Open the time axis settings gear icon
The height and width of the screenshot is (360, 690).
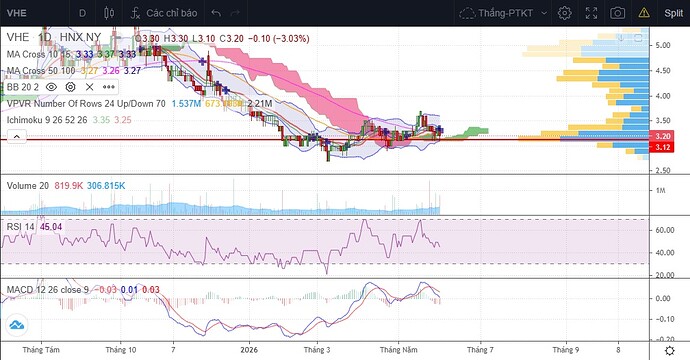(669, 351)
